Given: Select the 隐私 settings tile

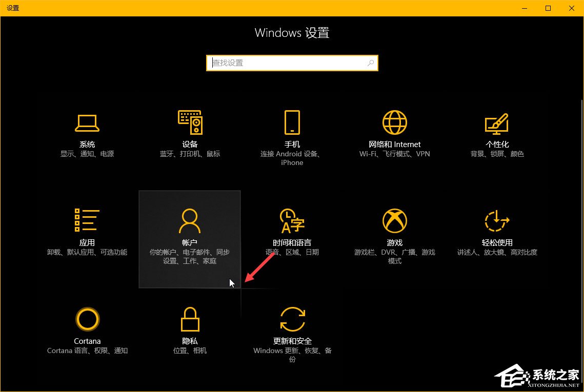Looking at the screenshot, I should click(x=189, y=331).
